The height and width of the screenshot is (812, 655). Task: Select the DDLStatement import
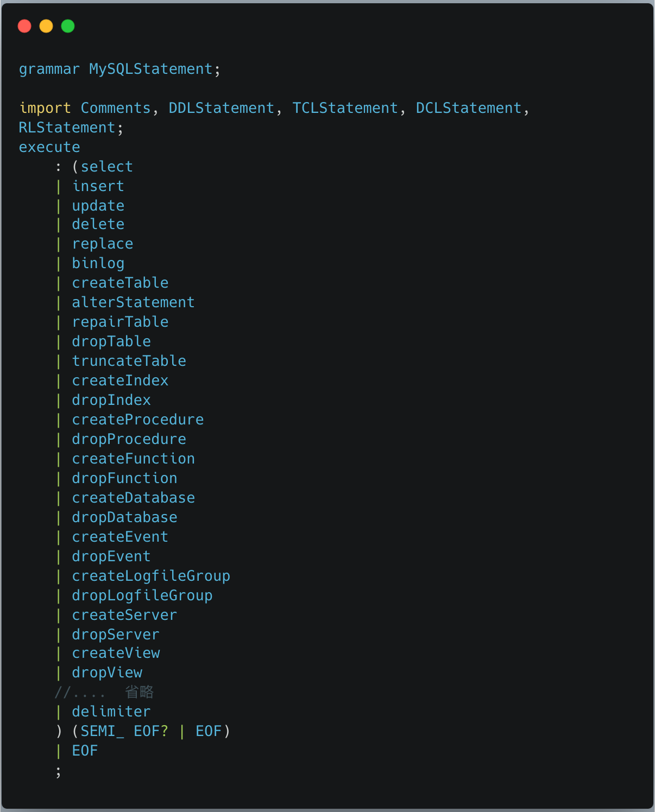[x=221, y=108]
